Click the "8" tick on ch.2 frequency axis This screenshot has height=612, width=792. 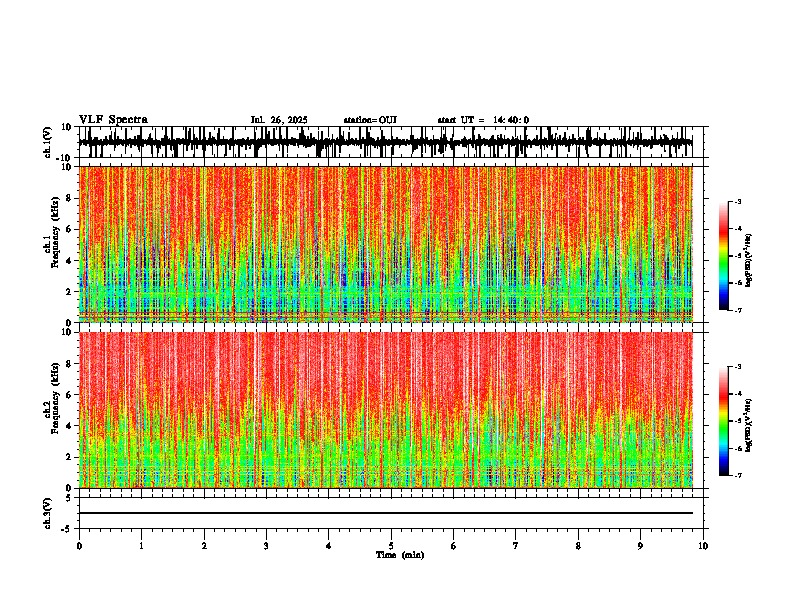pyautogui.click(x=70, y=364)
